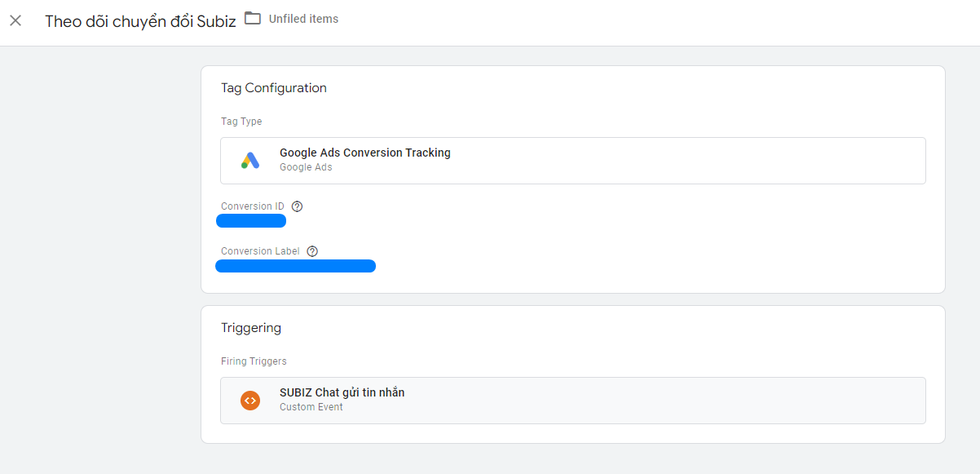Click the Tag Type label
980x474 pixels.
coord(241,122)
